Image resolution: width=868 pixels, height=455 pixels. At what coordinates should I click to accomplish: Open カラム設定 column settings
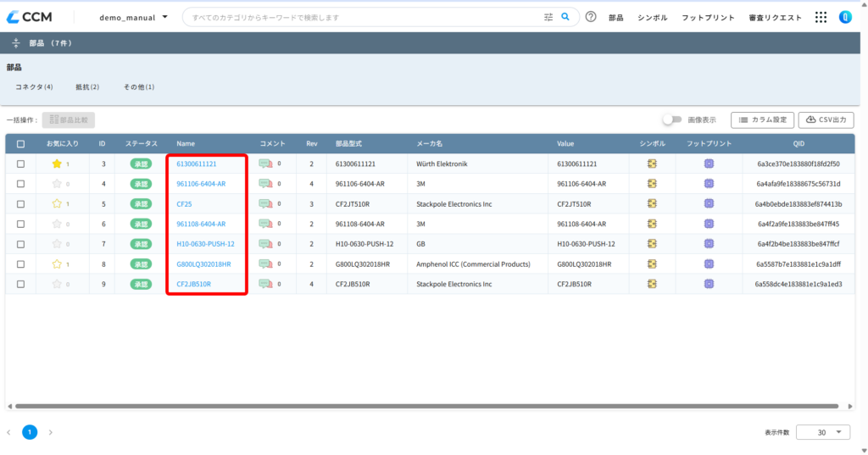click(x=762, y=119)
